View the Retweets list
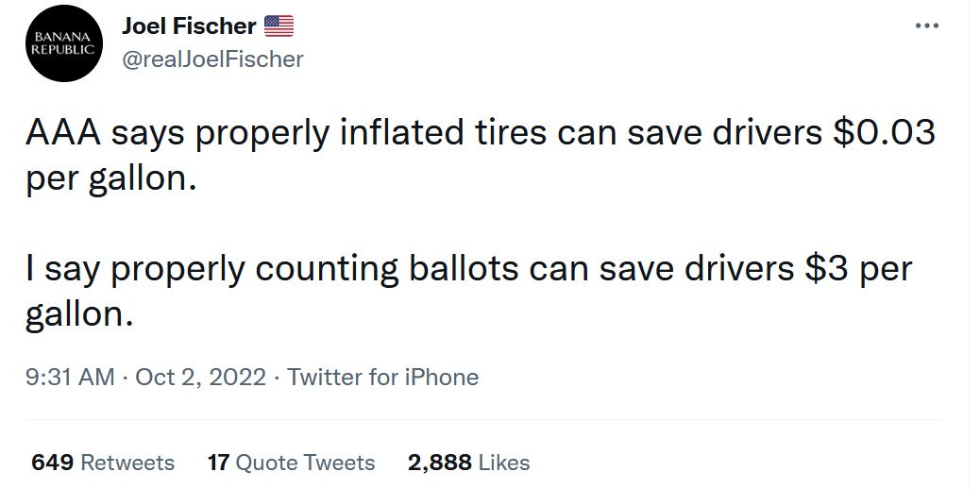The image size is (980, 489). coord(127,463)
